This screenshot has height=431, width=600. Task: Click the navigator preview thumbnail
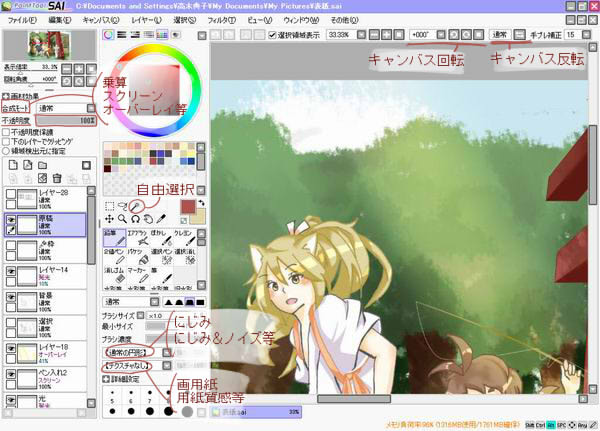pyautogui.click(x=49, y=46)
